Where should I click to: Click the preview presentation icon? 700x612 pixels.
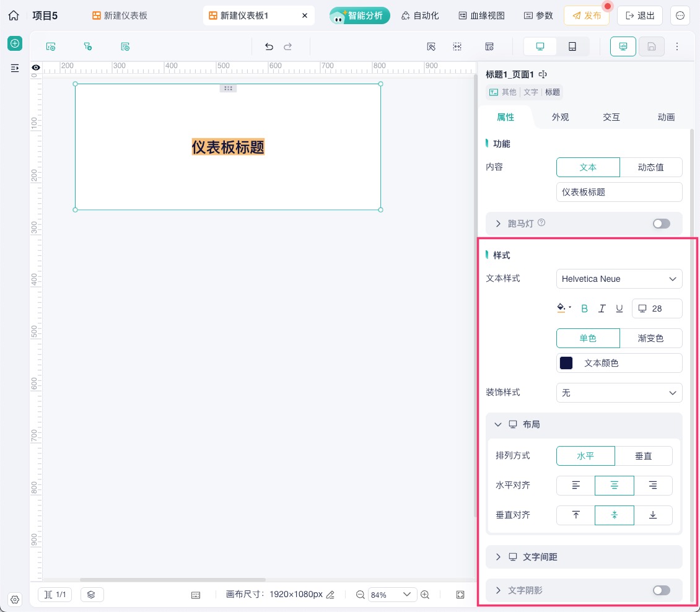(x=623, y=46)
